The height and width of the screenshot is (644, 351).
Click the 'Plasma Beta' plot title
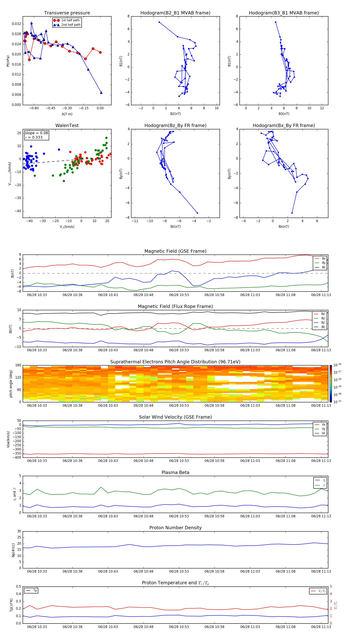click(x=175, y=472)
